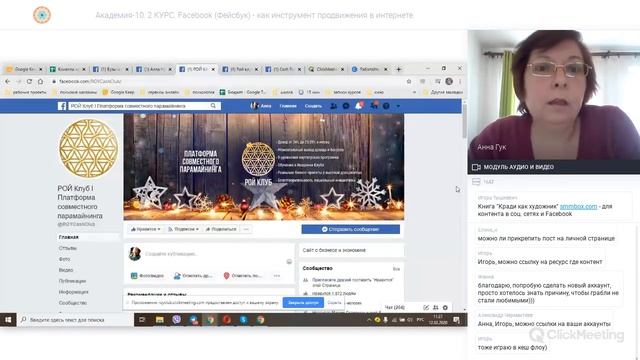Click the Отправить сообщение button

pos(351,229)
